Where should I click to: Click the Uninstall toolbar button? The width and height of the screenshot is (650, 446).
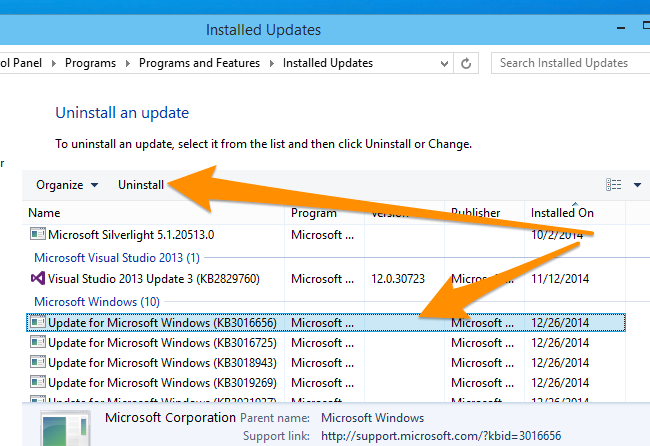click(x=141, y=185)
